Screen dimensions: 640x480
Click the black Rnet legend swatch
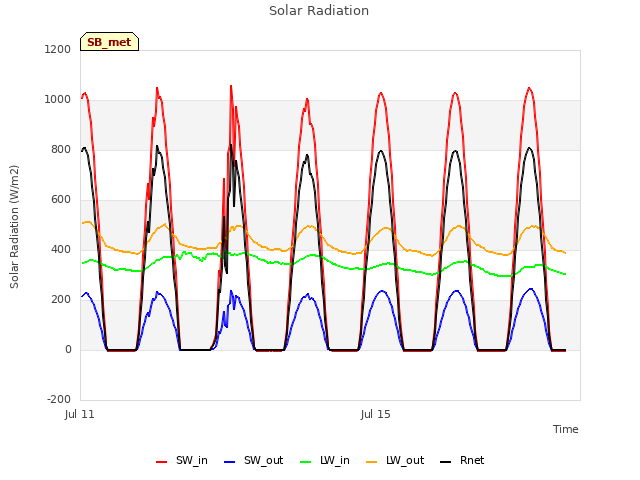446,462
